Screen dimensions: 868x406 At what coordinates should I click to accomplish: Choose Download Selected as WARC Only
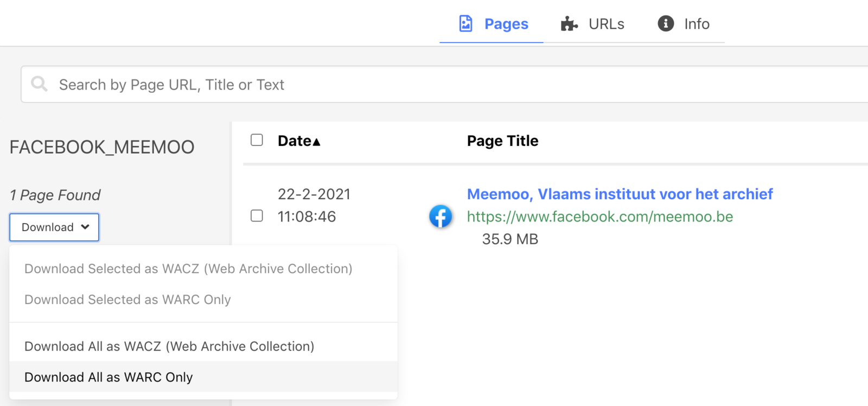pos(127,300)
